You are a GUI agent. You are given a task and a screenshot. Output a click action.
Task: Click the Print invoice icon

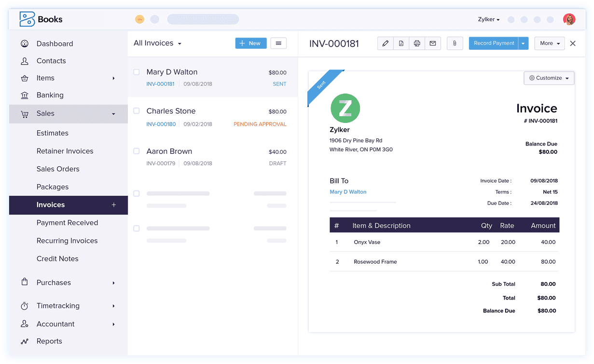coord(417,43)
